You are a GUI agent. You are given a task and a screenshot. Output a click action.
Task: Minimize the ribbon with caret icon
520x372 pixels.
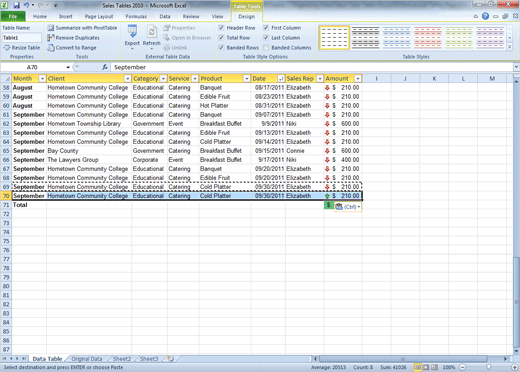pyautogui.click(x=476, y=16)
